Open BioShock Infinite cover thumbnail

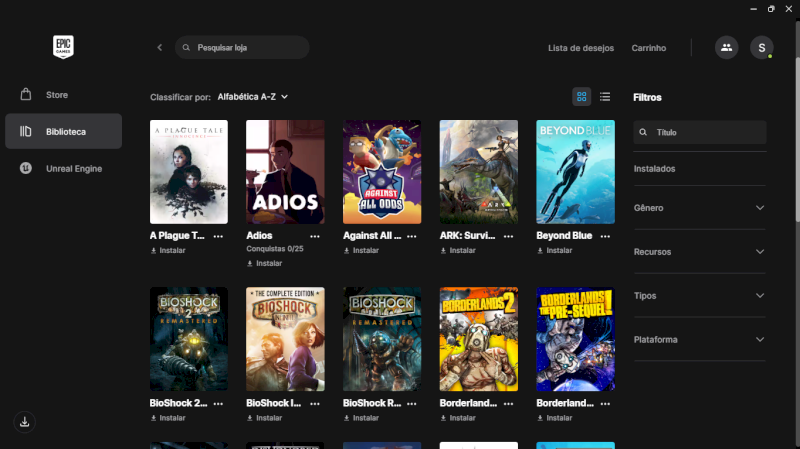[x=285, y=339]
